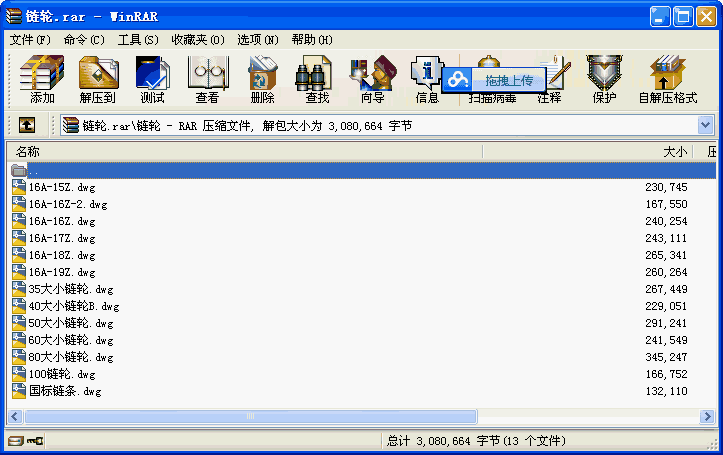
Task: Open the Favorites (收藏夹) menu
Action: 198,40
